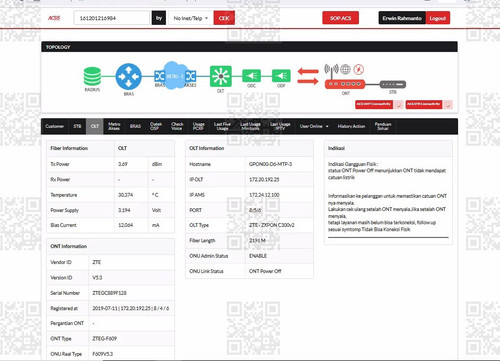Click the green OLT node icon
500x361 pixels.
220,76
